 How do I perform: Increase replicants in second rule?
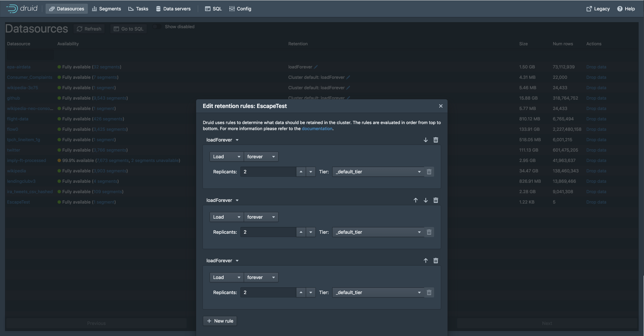pos(301,232)
